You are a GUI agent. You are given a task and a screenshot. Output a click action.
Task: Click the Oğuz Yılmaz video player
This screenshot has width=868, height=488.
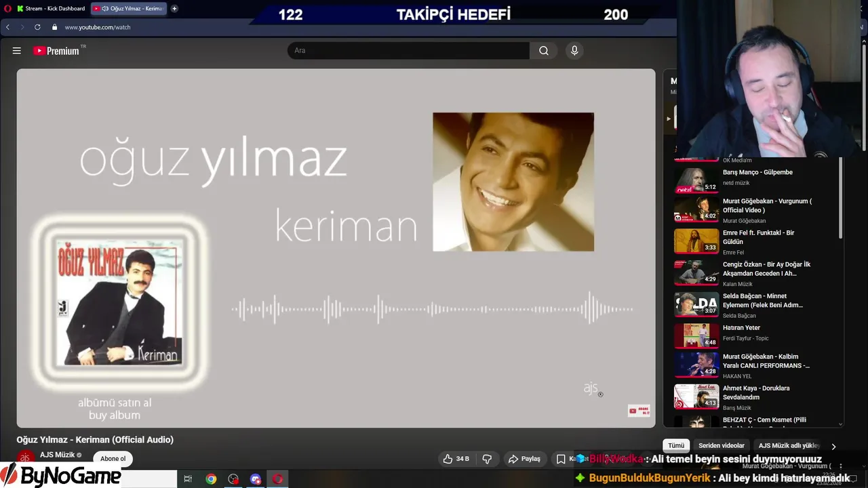(336, 248)
